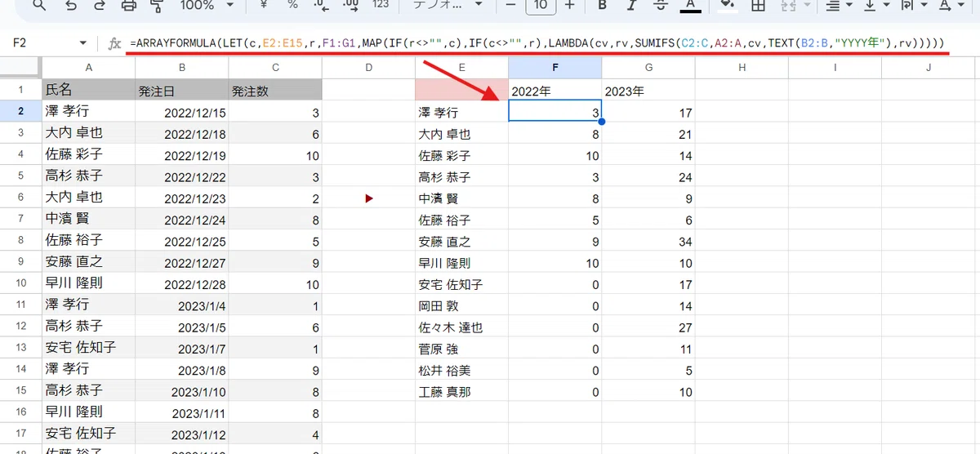Click 岡田 敦 in column E

pyautogui.click(x=461, y=306)
